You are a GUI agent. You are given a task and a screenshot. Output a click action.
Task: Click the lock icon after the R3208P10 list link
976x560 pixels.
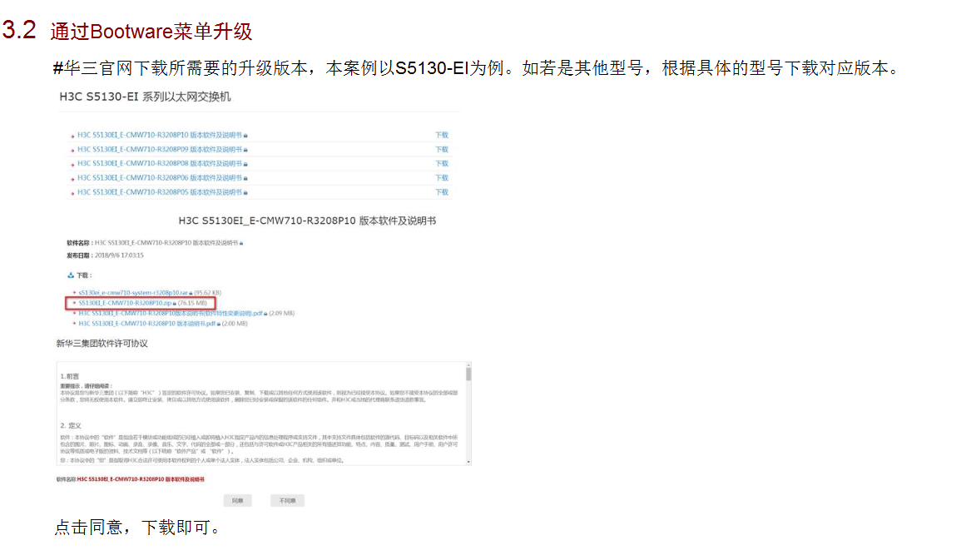(245, 135)
